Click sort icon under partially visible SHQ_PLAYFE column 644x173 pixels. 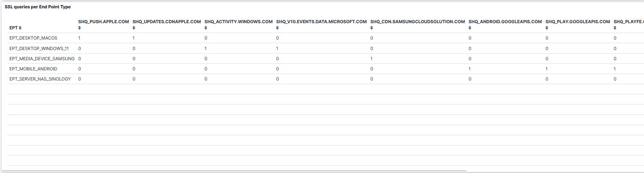click(x=615, y=28)
